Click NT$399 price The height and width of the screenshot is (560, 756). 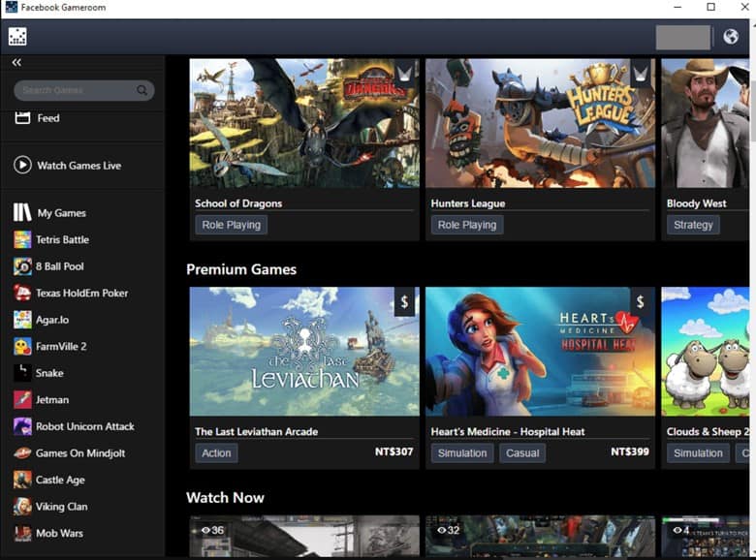point(630,452)
